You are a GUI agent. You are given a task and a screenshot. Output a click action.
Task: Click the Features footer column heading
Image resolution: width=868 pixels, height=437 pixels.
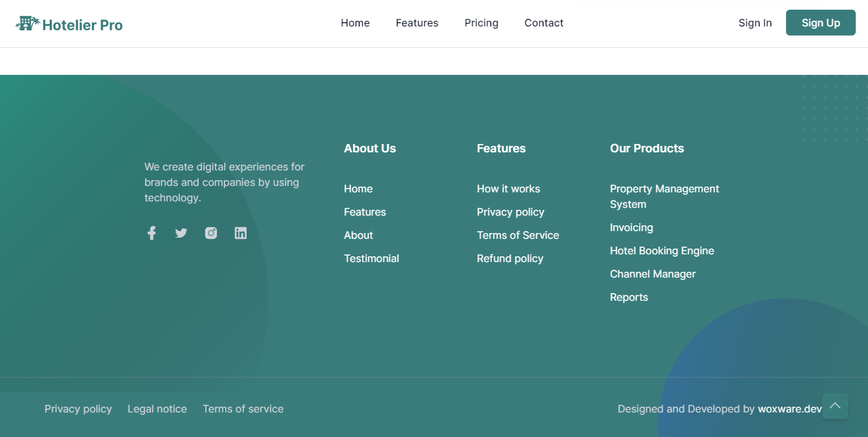[501, 148]
